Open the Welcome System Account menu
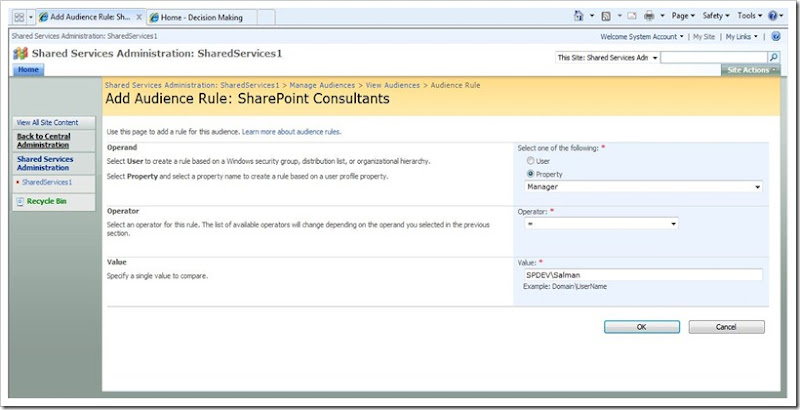800x410 pixels. [x=642, y=37]
